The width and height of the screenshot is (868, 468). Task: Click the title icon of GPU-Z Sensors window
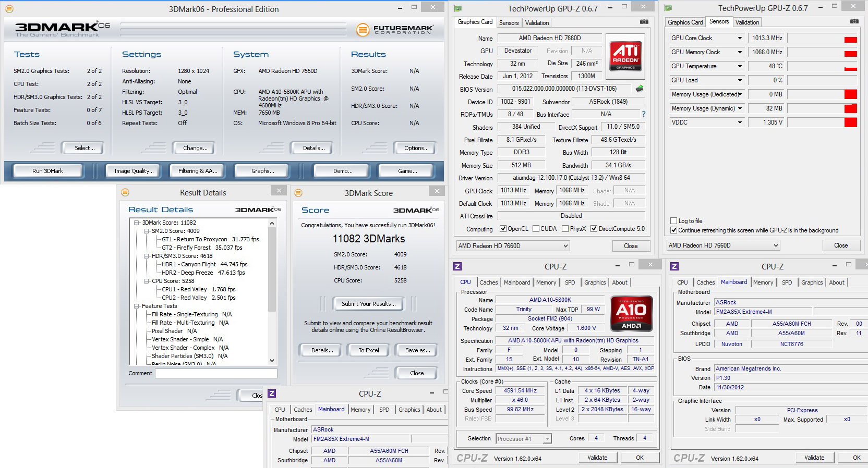668,8
